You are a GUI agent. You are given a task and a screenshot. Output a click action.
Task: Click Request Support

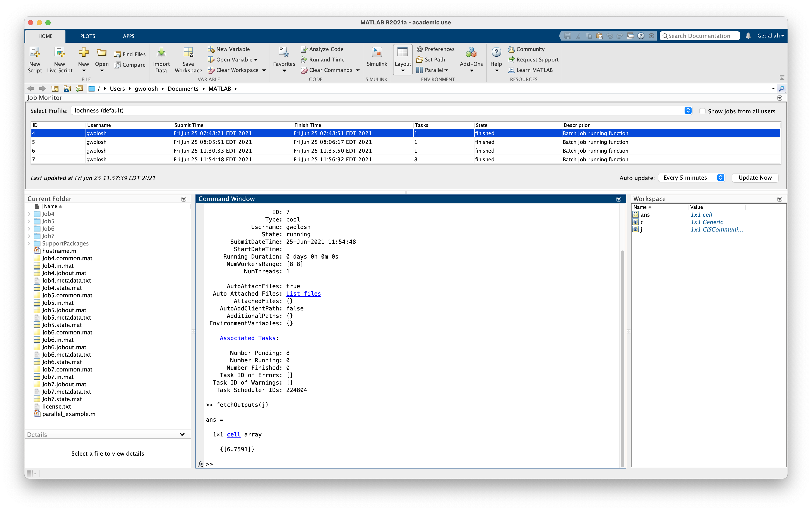533,60
